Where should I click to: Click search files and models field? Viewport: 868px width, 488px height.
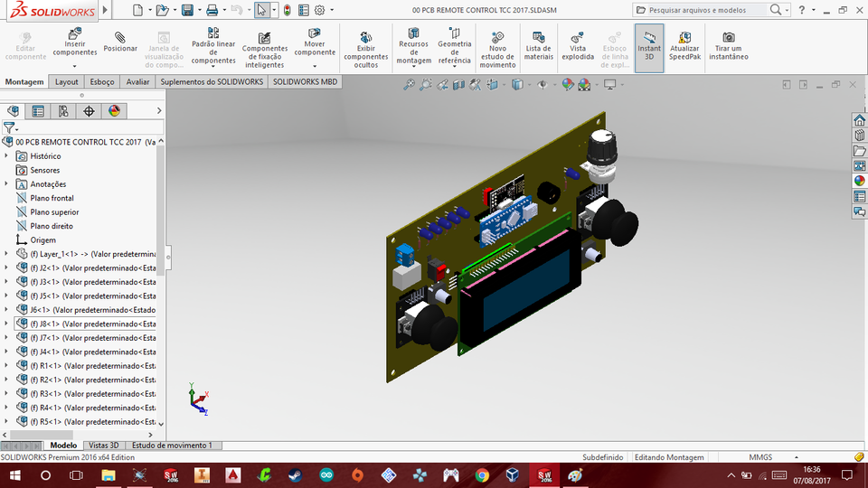tap(706, 10)
